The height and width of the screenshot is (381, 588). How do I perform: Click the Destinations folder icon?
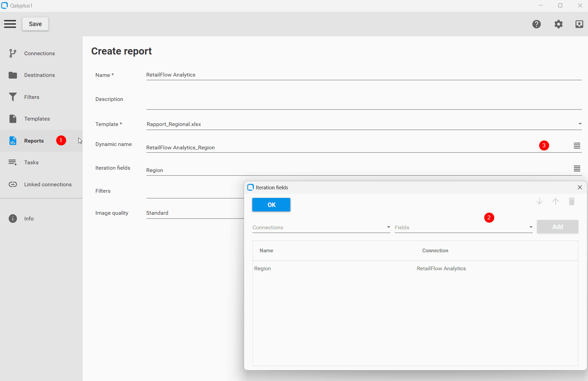click(13, 75)
